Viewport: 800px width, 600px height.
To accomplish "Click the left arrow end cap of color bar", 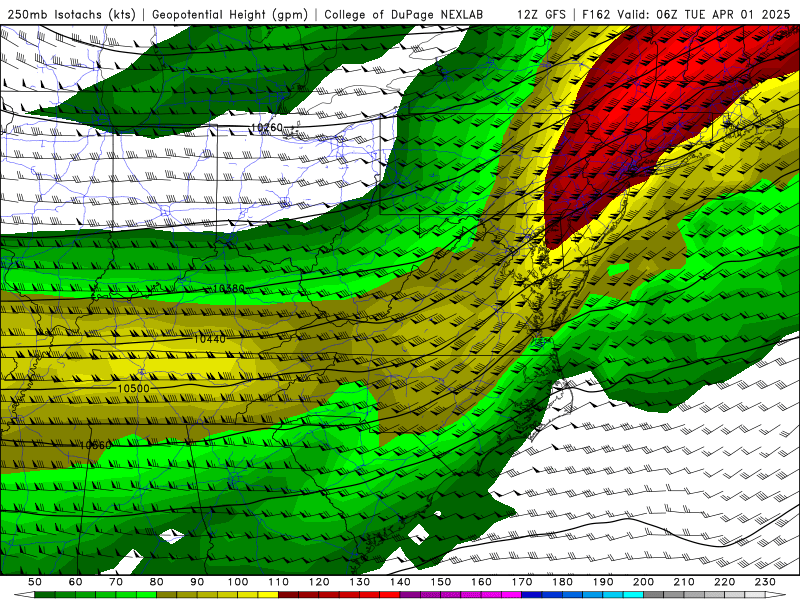I will pyautogui.click(x=24, y=595).
